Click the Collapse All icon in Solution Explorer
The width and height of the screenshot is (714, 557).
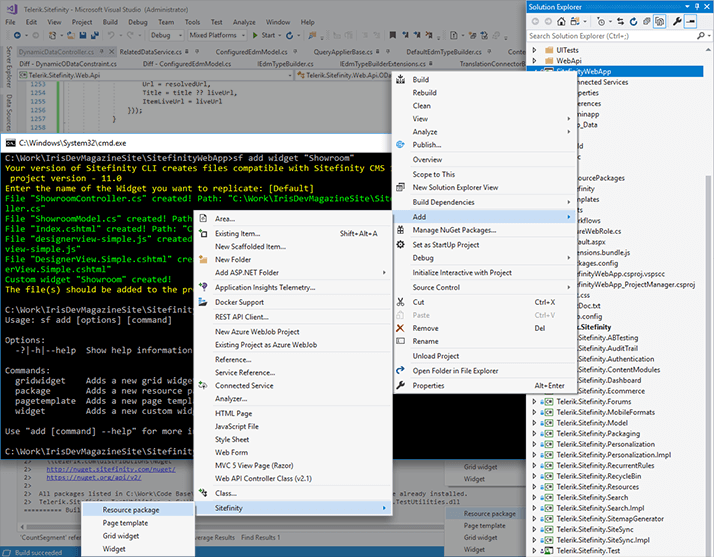pyautogui.click(x=646, y=21)
